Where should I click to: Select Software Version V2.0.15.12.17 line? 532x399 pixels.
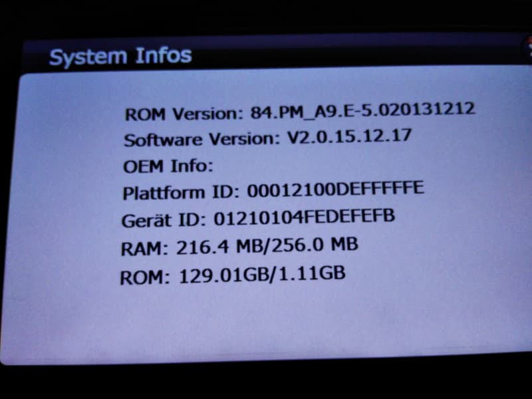[x=268, y=138]
